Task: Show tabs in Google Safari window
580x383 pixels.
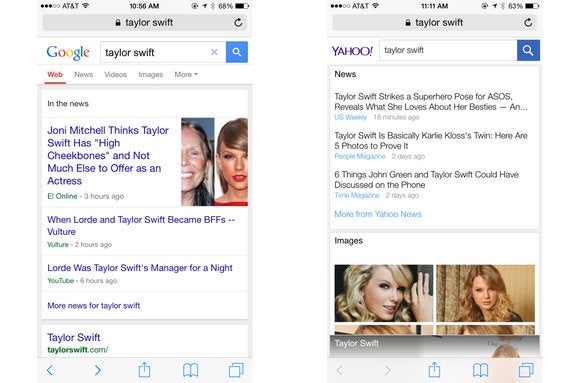Action: (236, 370)
